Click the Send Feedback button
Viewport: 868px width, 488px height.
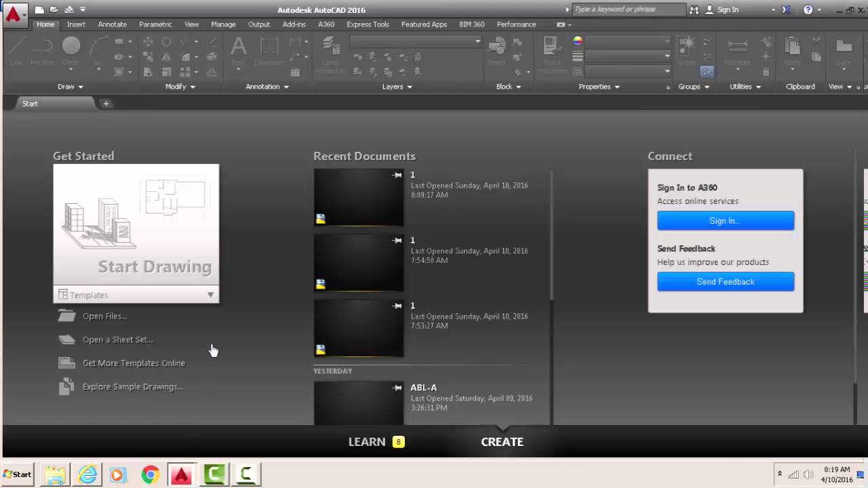tap(726, 281)
